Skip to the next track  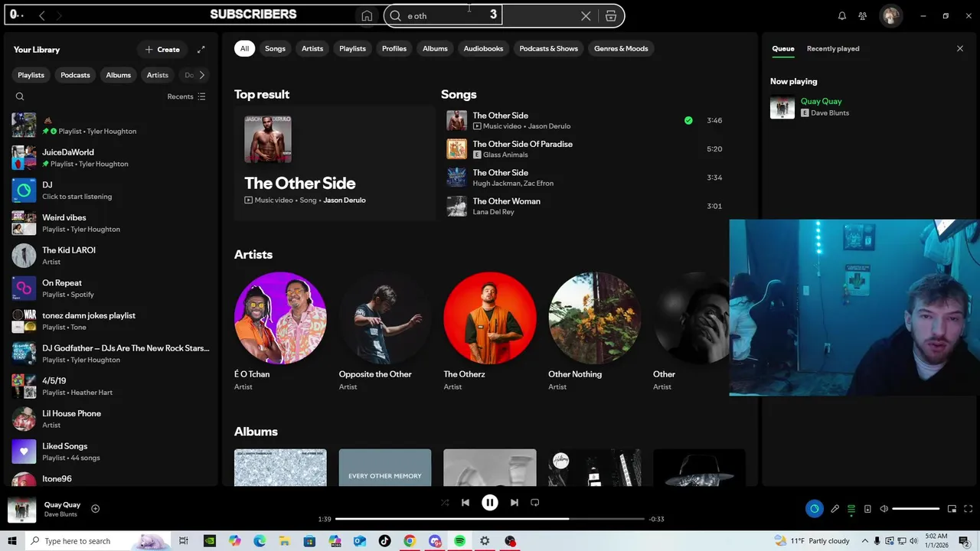[x=514, y=503]
